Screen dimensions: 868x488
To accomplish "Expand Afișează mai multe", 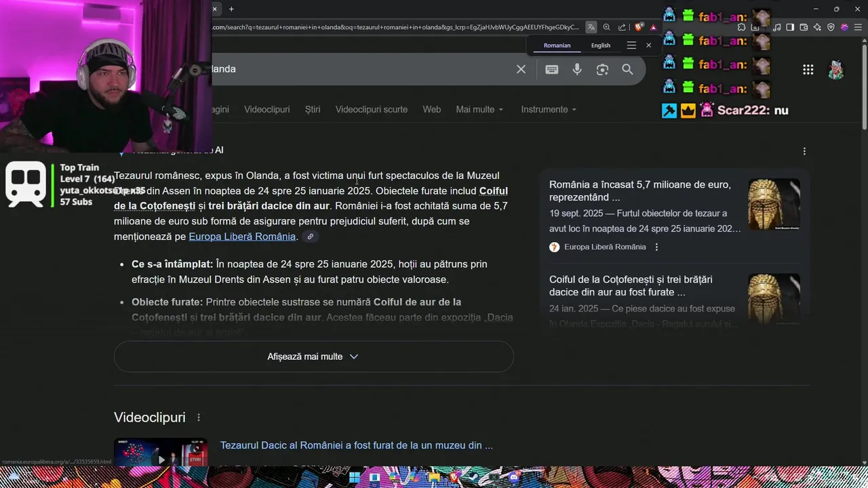I will 313,357.
